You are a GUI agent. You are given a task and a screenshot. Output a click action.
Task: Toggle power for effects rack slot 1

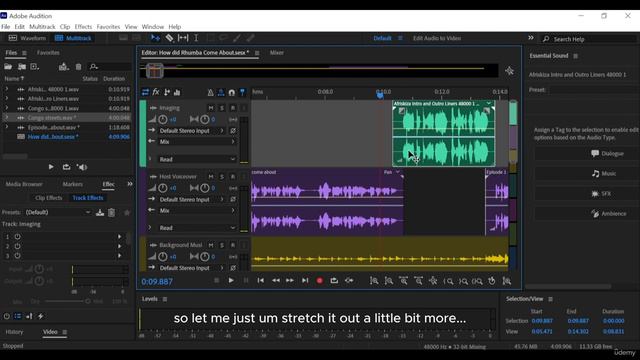point(18,237)
